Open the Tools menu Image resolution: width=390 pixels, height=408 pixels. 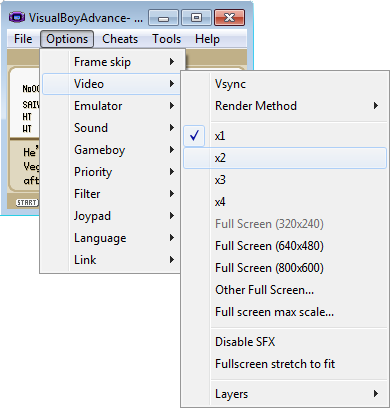(x=166, y=39)
